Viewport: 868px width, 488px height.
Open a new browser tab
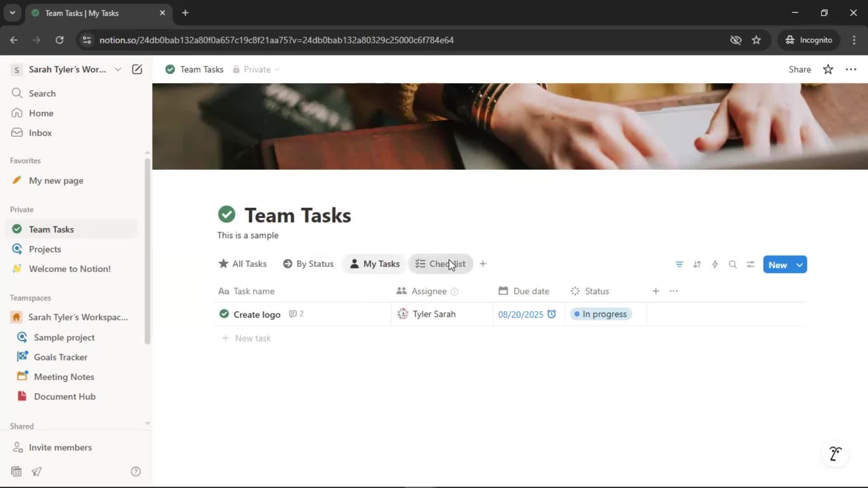pos(185,13)
